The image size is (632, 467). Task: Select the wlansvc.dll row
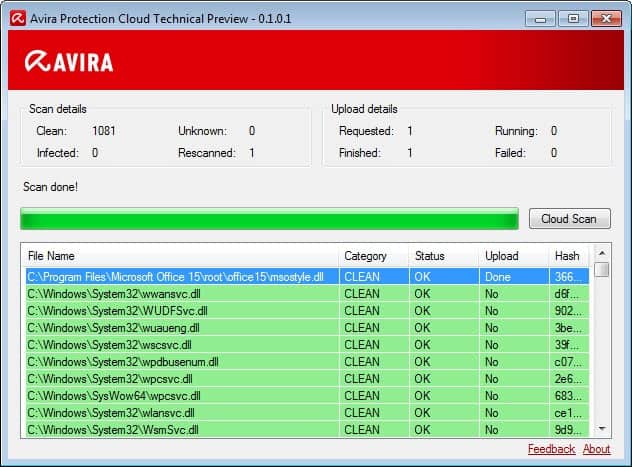point(308,413)
